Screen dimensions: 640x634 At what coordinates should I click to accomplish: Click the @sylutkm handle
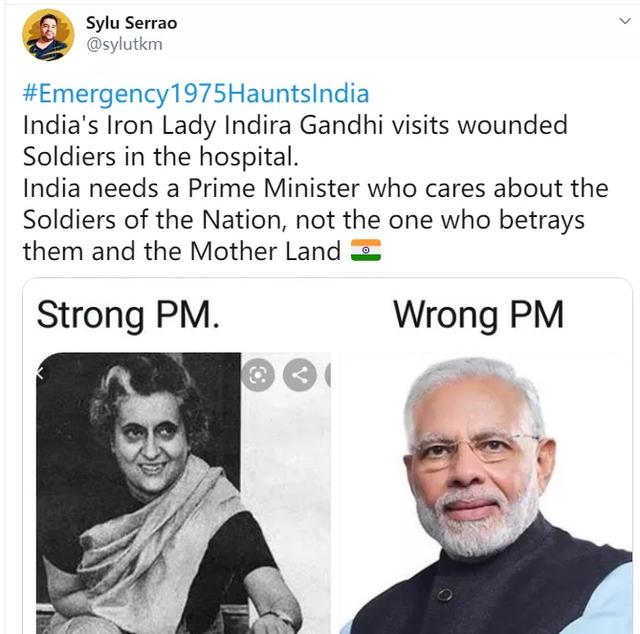coord(124,45)
